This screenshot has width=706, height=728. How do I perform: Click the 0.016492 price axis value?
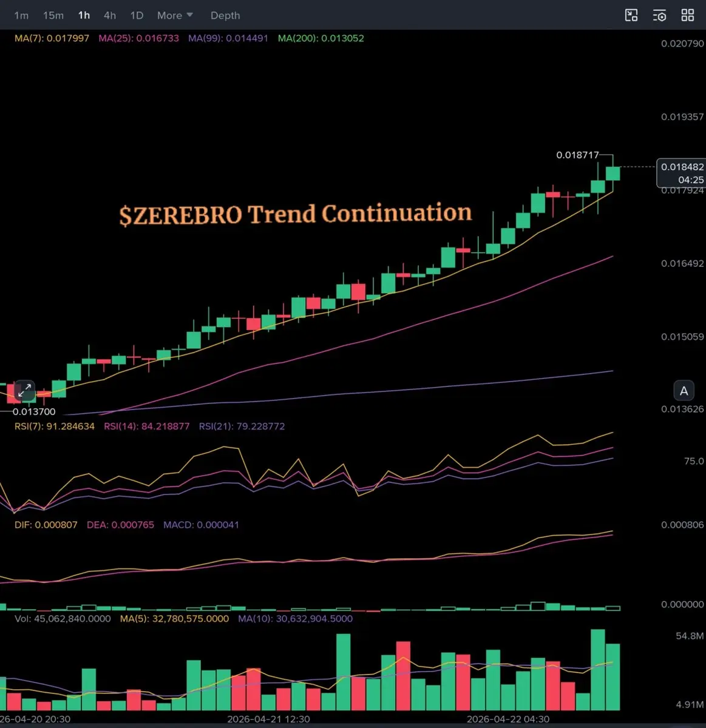682,263
